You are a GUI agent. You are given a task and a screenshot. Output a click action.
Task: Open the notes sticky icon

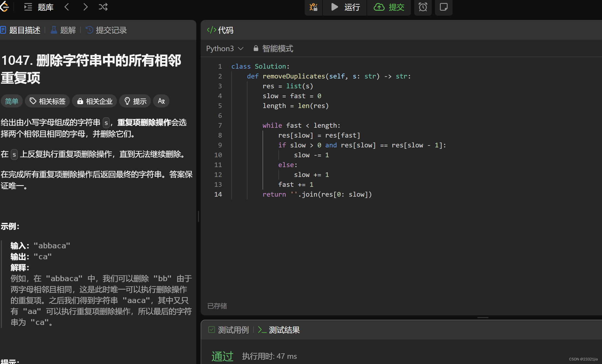pos(443,7)
